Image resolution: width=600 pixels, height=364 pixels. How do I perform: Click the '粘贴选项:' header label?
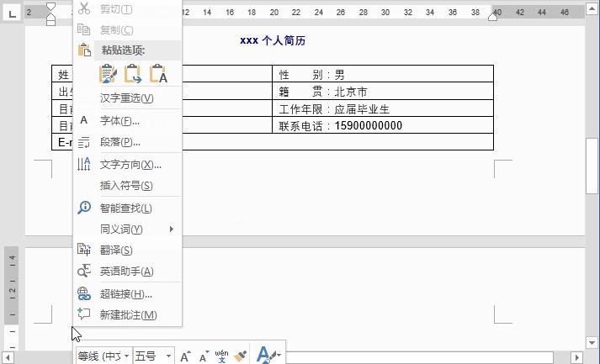coord(123,50)
